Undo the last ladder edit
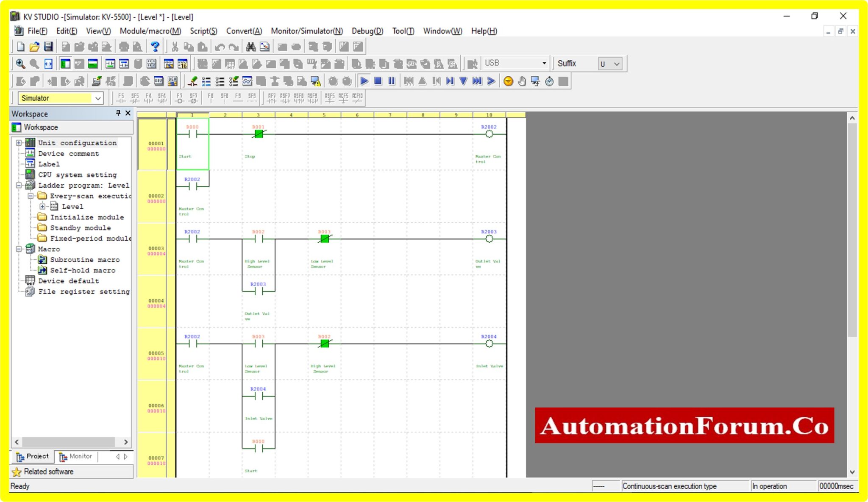The height and width of the screenshot is (502, 868). (x=220, y=47)
